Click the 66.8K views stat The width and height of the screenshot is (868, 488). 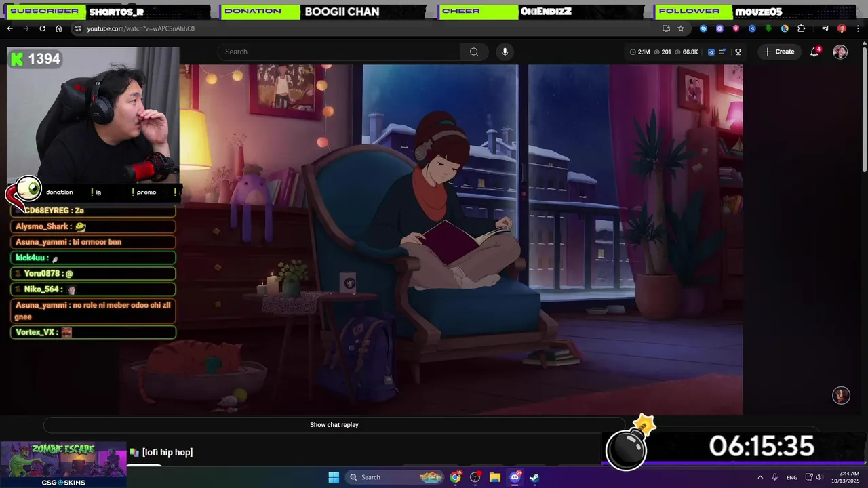[686, 52]
